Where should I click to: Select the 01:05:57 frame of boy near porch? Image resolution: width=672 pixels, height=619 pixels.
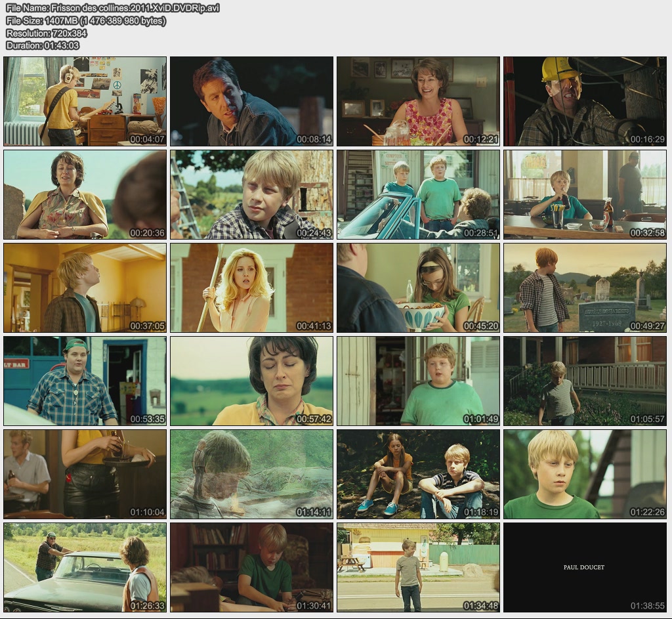[x=585, y=381]
